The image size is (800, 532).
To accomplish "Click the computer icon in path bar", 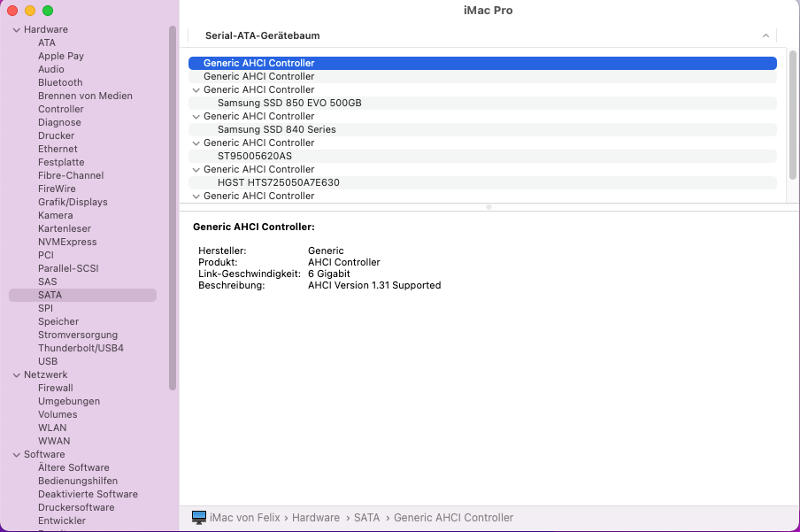I will pos(199,517).
